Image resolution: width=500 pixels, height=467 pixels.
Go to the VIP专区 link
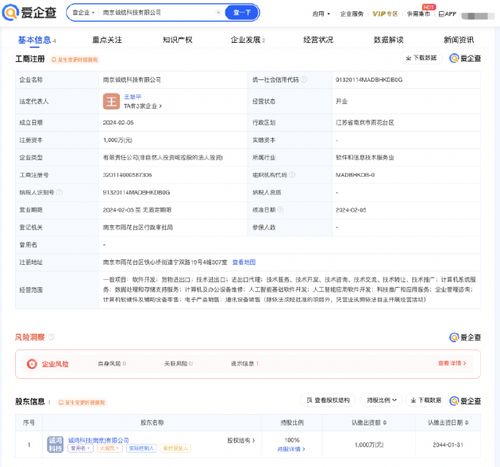click(385, 14)
